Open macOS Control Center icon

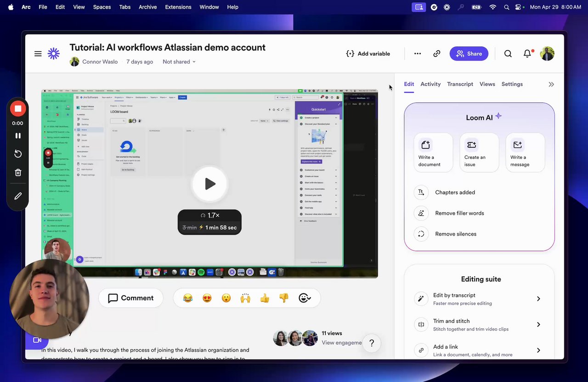(519, 7)
